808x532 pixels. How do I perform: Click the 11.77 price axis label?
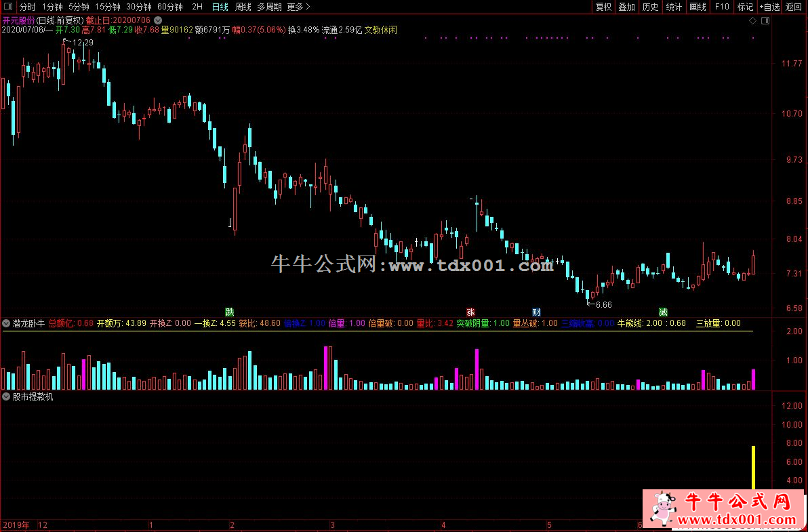pyautogui.click(x=792, y=63)
